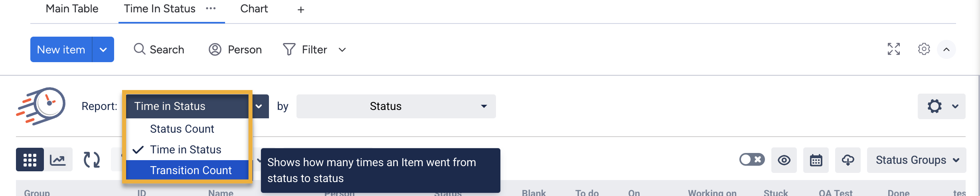
Task: Click the grid table view icon
Action: [x=30, y=160]
